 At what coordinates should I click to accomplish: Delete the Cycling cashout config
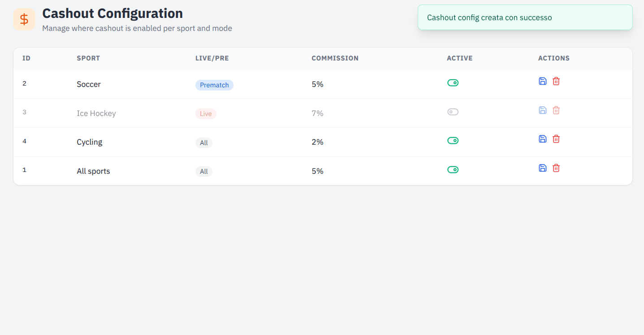556,139
